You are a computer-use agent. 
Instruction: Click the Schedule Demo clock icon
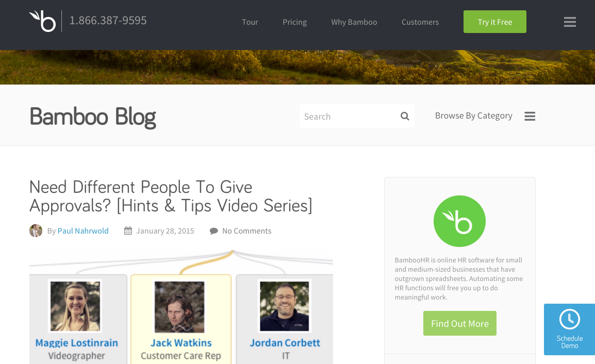pyautogui.click(x=570, y=319)
